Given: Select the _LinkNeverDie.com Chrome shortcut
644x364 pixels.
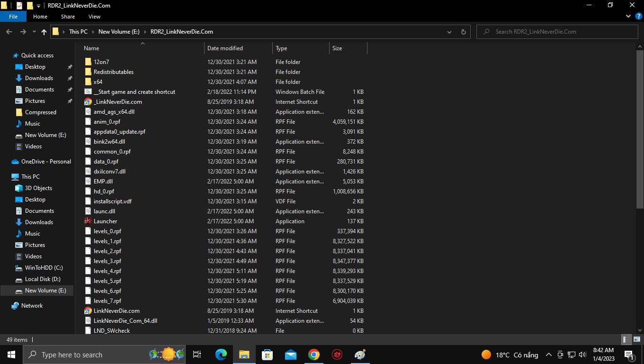Looking at the screenshot, I should 88,102.
